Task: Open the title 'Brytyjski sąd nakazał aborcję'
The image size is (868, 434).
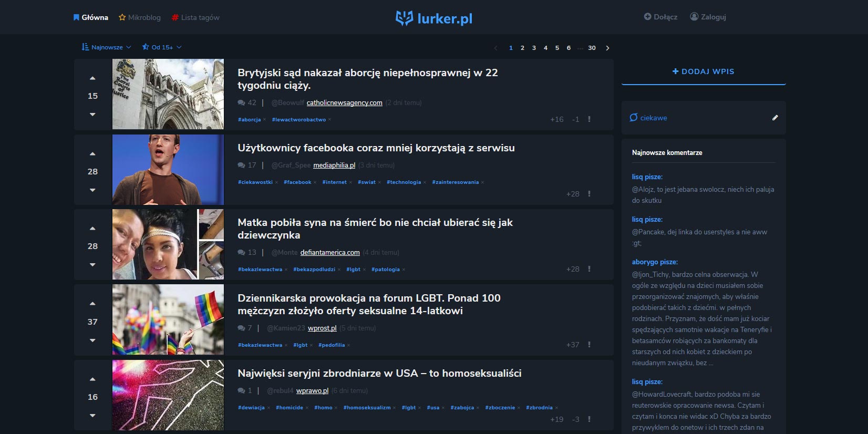Action: [x=368, y=79]
